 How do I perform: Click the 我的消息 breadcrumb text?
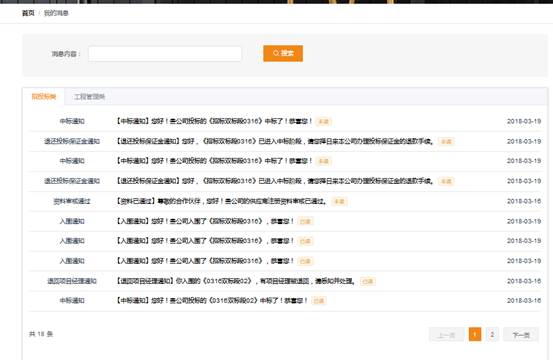(56, 13)
